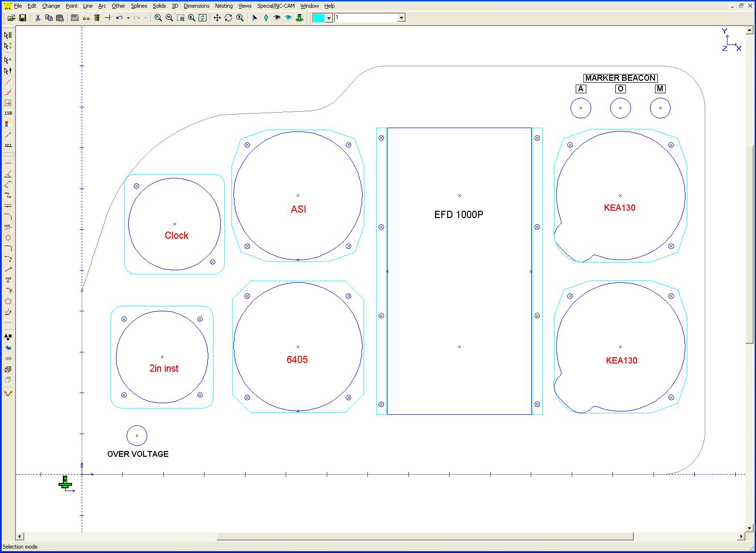Select the pan (four-arrow) tool
This screenshot has height=553, width=756.
click(217, 18)
